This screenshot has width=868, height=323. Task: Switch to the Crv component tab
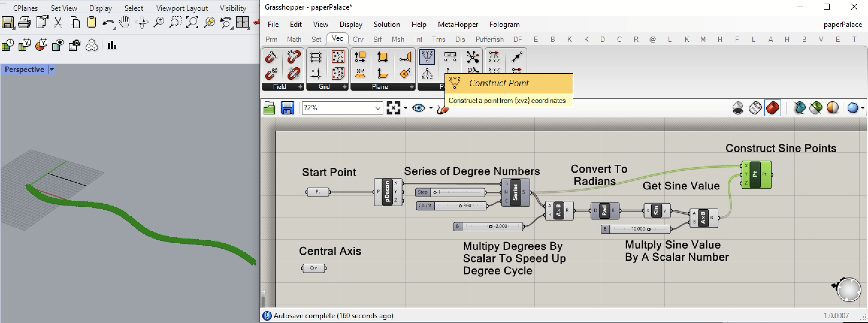pos(358,40)
